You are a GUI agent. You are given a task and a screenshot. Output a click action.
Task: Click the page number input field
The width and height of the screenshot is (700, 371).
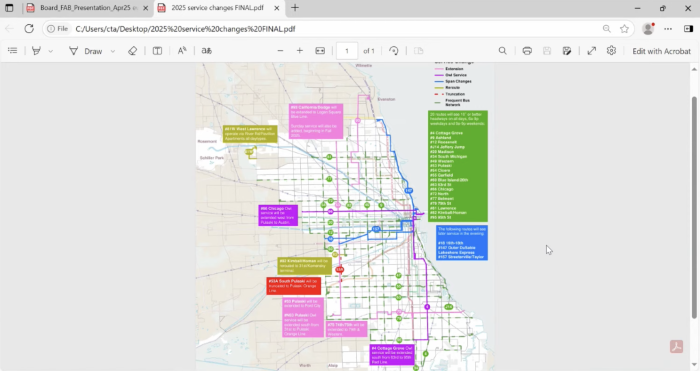coord(347,51)
